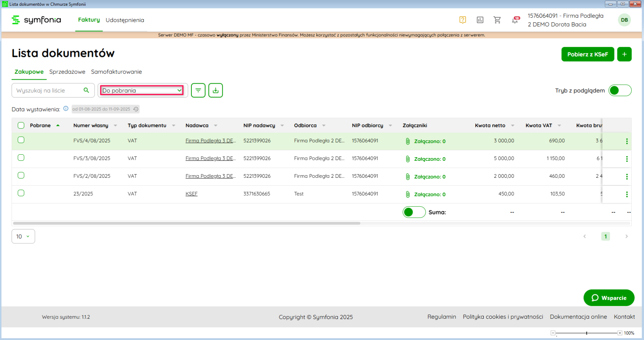This screenshot has width=644, height=340.
Task: Toggle Tryb z podglądem switch
Action: pyautogui.click(x=620, y=91)
